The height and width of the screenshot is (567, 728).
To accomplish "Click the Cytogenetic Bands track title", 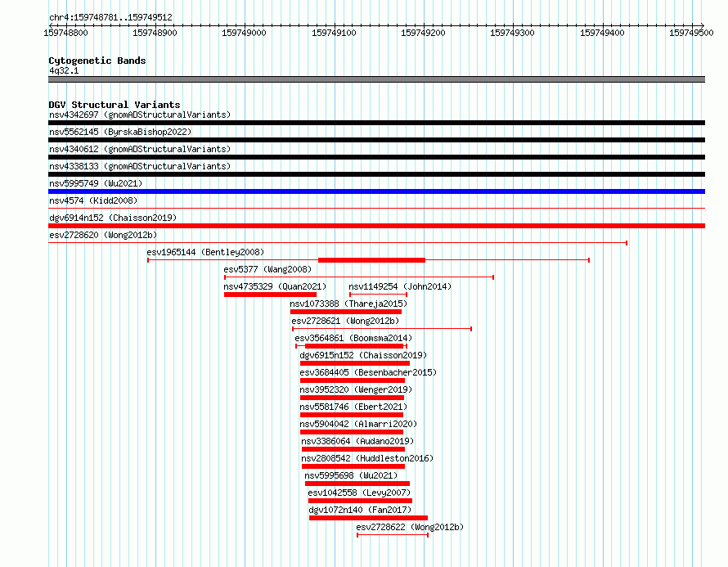I will click(x=97, y=61).
